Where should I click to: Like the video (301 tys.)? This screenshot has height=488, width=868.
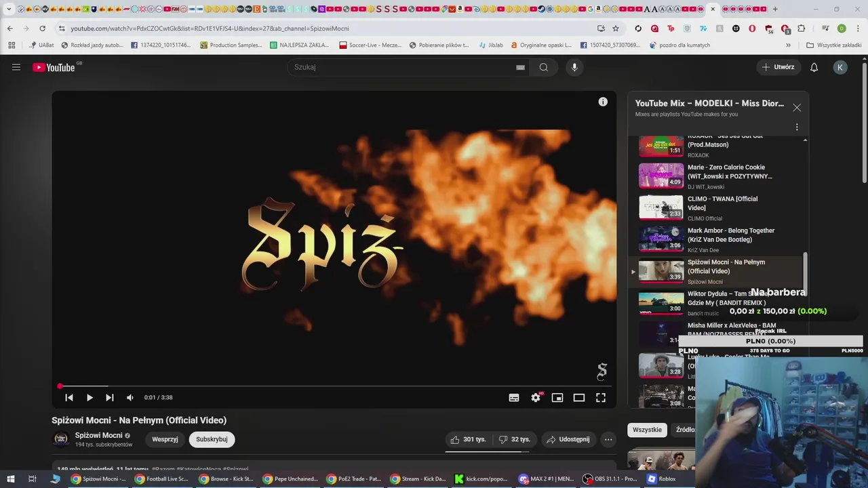(x=469, y=439)
